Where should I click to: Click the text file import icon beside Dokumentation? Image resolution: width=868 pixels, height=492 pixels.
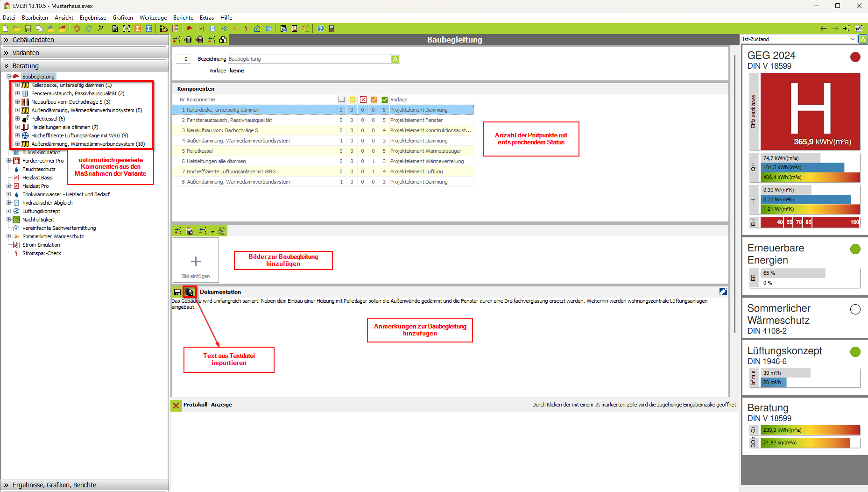(190, 292)
